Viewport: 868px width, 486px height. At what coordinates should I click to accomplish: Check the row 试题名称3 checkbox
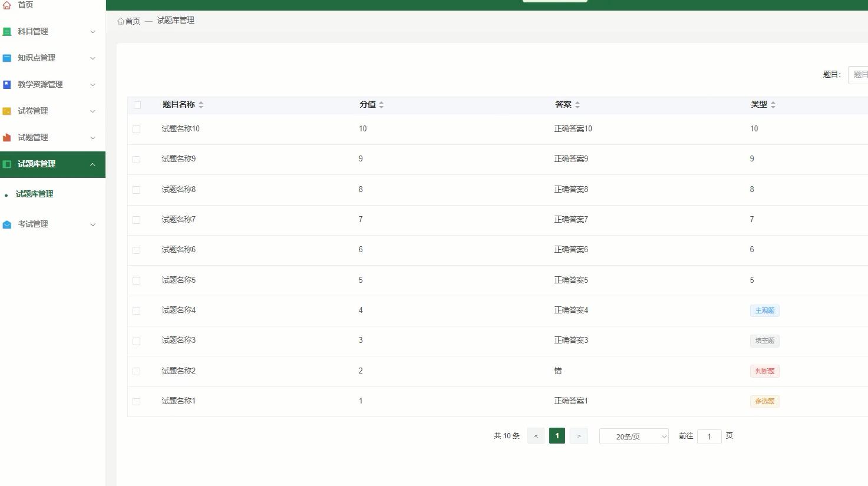[137, 341]
